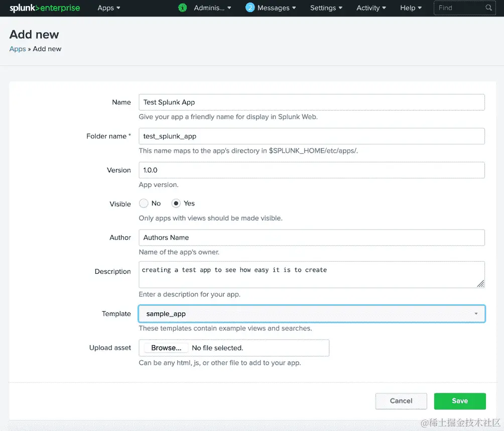Image resolution: width=504 pixels, height=431 pixels.
Task: Click Browse to upload an asset
Action: (166, 348)
